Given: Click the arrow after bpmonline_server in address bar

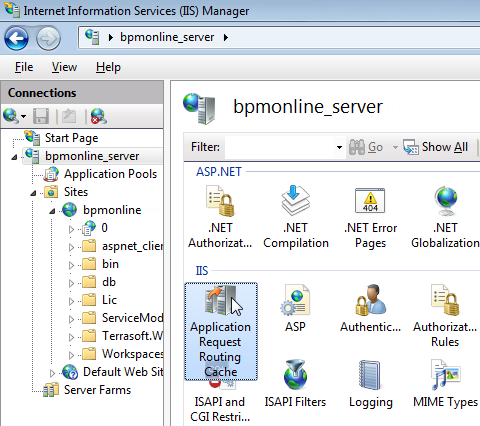Looking at the screenshot, I should pyautogui.click(x=226, y=37).
